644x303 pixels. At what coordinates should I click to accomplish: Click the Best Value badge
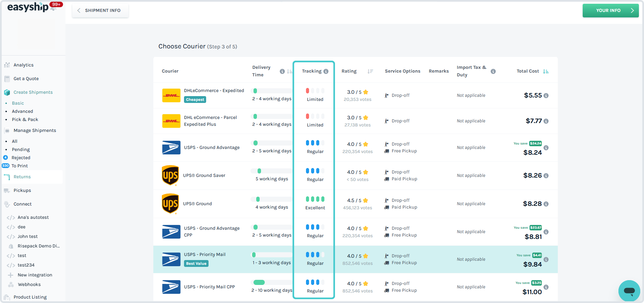point(196,263)
